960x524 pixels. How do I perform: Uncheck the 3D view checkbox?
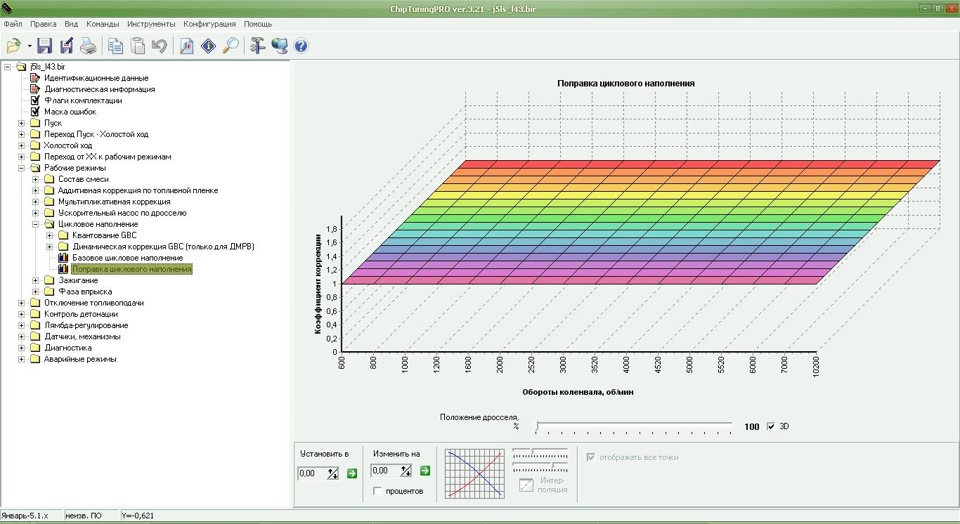click(x=771, y=426)
